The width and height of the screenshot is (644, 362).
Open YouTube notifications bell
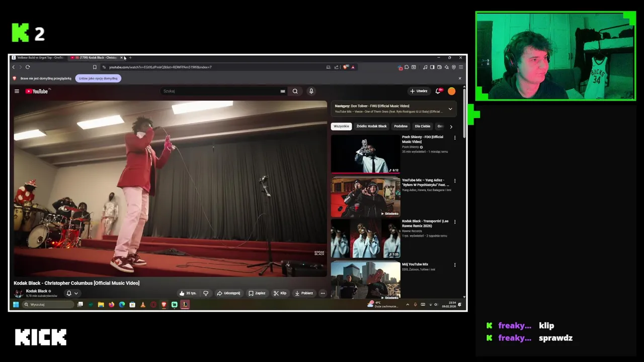(438, 91)
